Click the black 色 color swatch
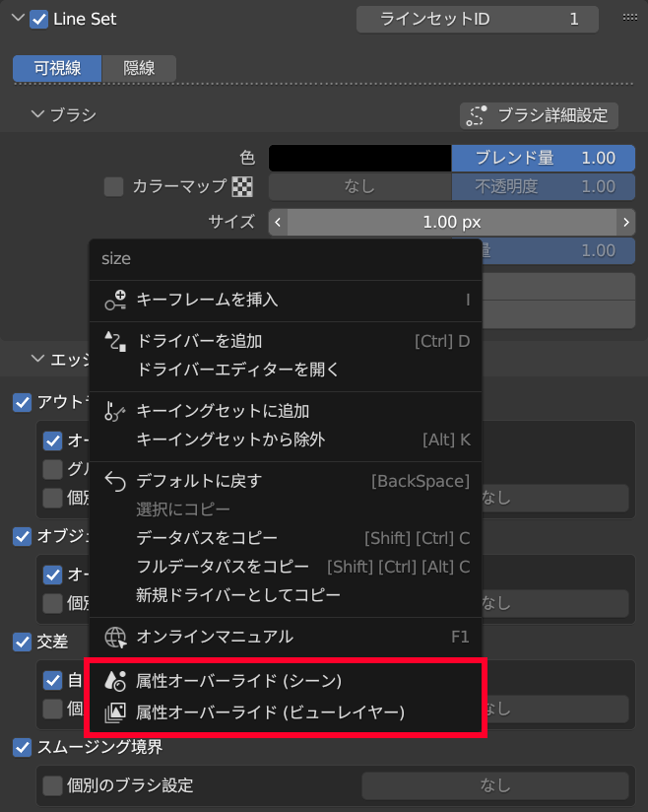 tap(359, 158)
